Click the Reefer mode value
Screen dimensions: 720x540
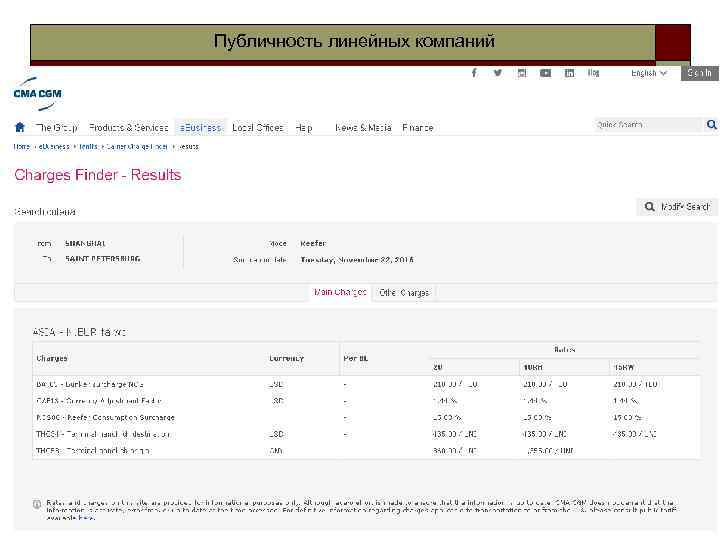pos(313,243)
